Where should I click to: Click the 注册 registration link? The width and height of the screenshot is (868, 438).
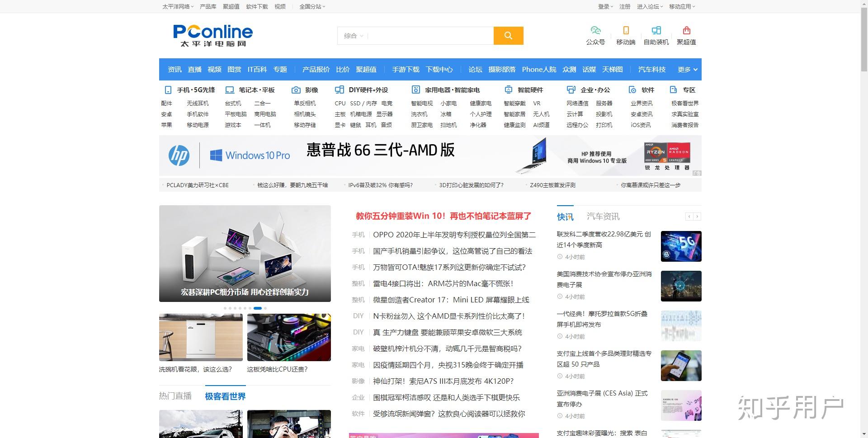(x=625, y=6)
